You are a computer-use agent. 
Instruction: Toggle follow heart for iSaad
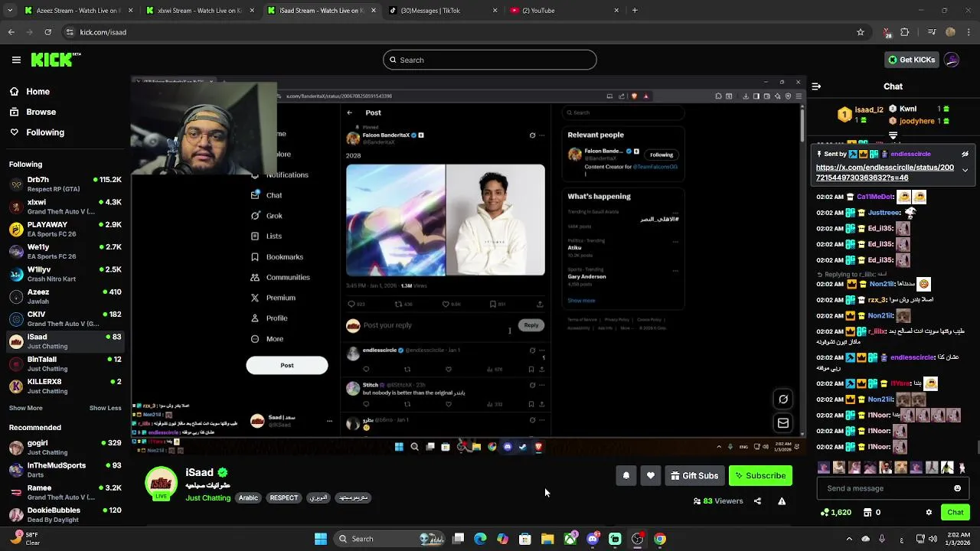pyautogui.click(x=650, y=475)
